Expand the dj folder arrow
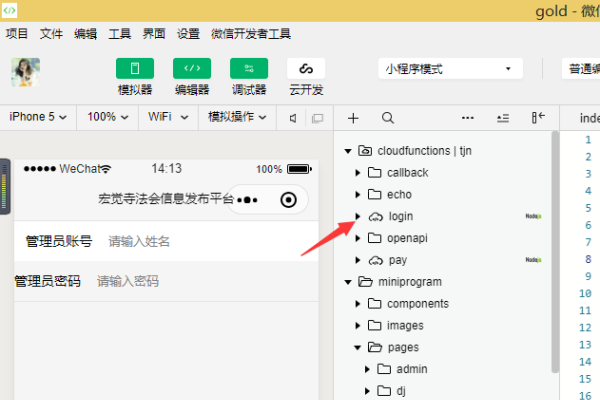The height and width of the screenshot is (400, 600). click(367, 391)
